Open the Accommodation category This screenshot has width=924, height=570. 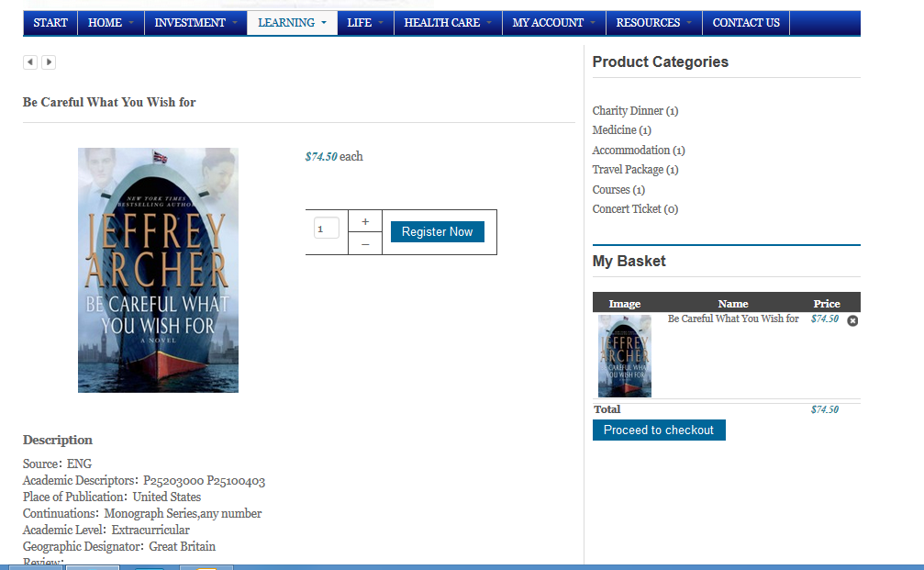coord(639,151)
